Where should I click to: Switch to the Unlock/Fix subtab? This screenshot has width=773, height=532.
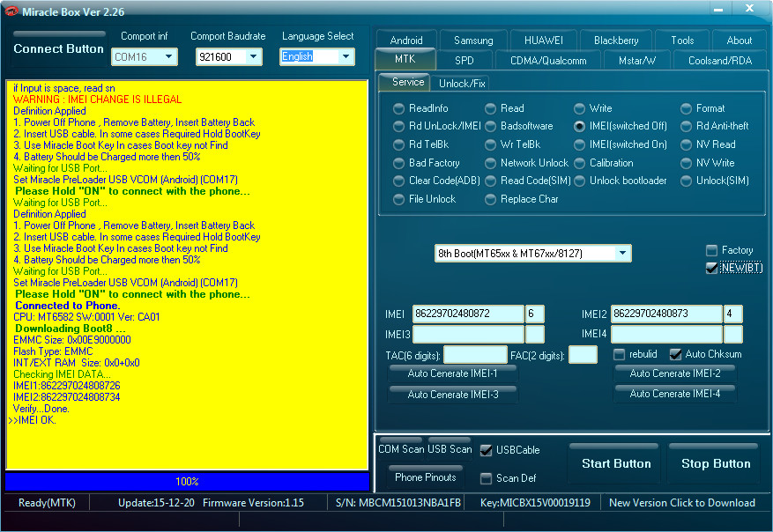(x=462, y=84)
